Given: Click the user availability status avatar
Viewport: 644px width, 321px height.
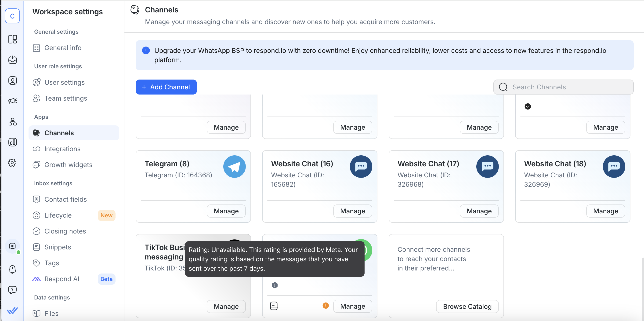Looking at the screenshot, I should (x=12, y=246).
